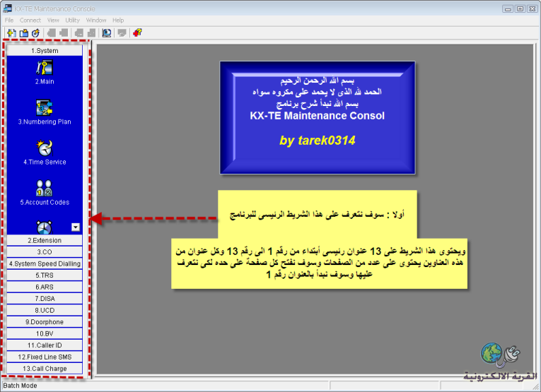Click the Open file toolbar icon
This screenshot has height=392, width=541.
coord(24,33)
